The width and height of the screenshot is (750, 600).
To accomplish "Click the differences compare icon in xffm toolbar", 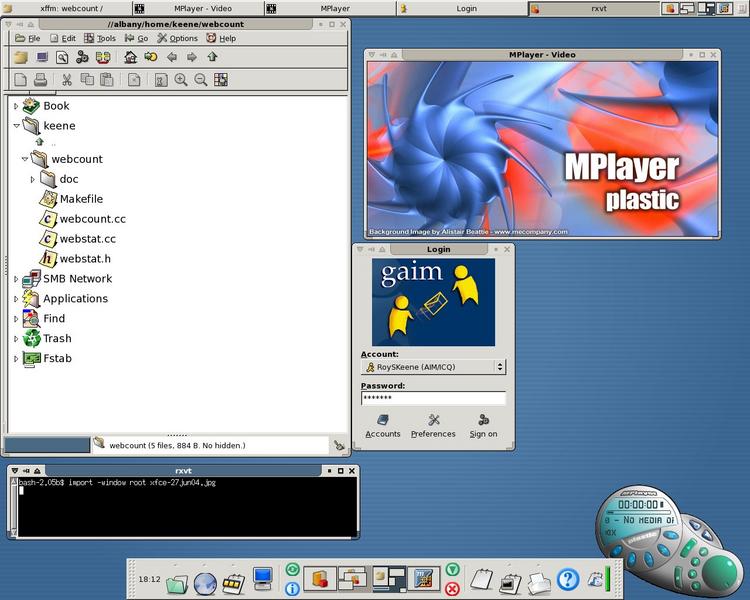I will [x=103, y=58].
